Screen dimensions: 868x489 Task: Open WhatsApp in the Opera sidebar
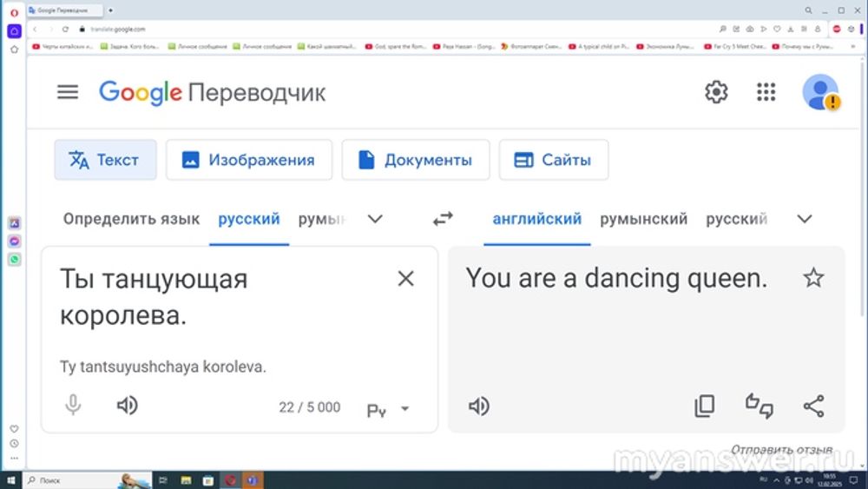(15, 259)
